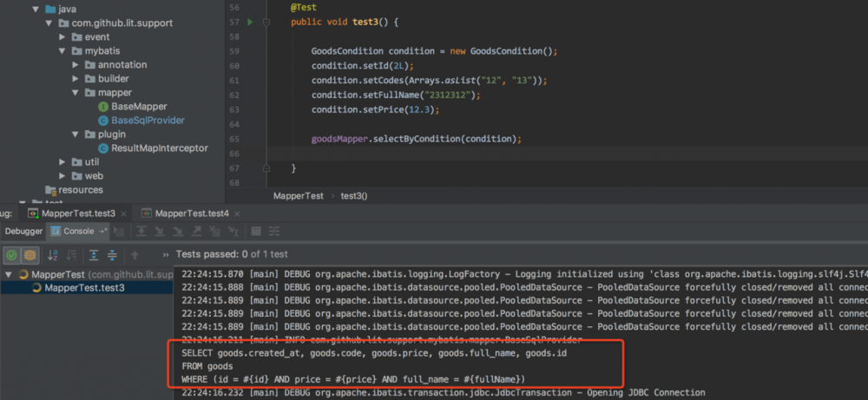Expand the event package
Screen dimensions: 868x400
pyautogui.click(x=62, y=37)
